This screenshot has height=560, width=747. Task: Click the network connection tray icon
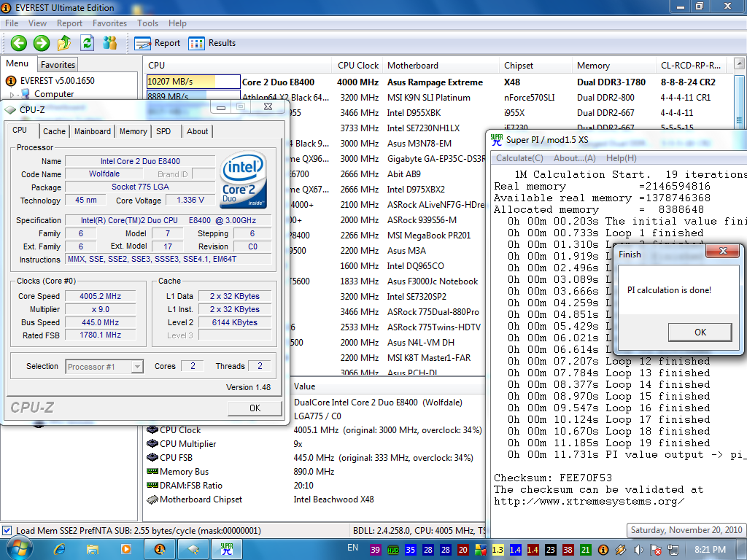[x=673, y=550]
